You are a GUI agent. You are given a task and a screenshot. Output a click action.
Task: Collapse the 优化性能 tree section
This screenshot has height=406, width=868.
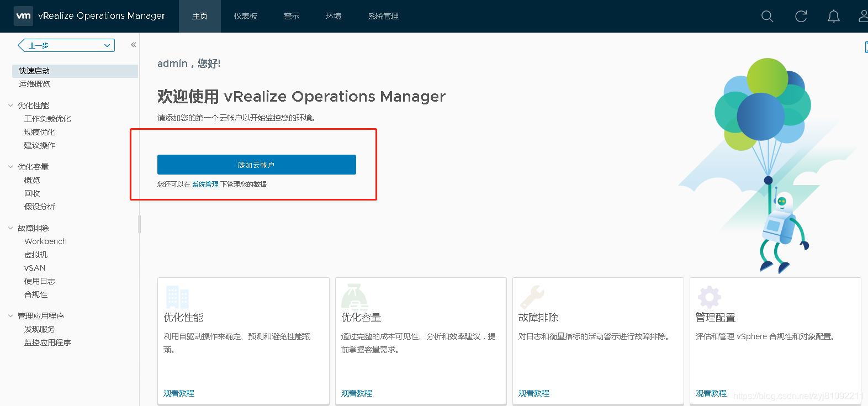10,106
